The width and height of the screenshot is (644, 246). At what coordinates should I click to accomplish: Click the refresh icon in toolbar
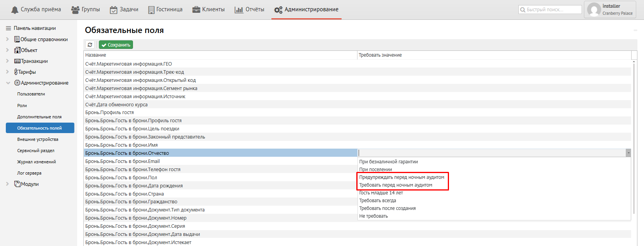coord(90,45)
